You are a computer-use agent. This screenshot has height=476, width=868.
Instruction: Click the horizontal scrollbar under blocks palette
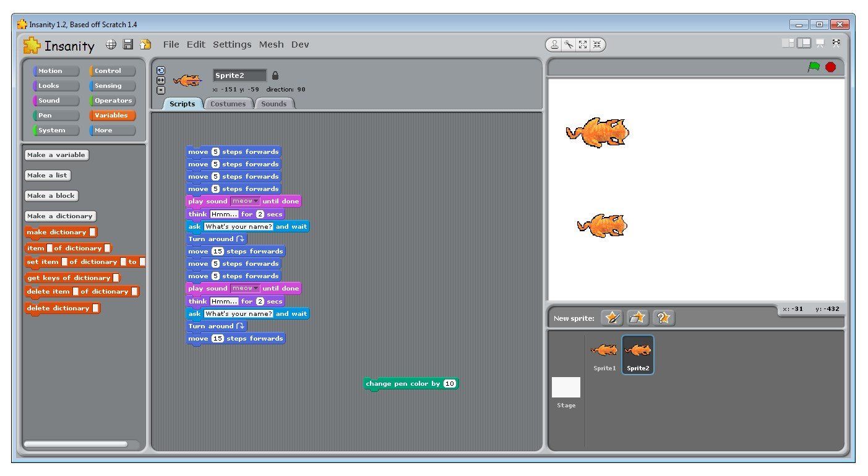tap(75, 444)
